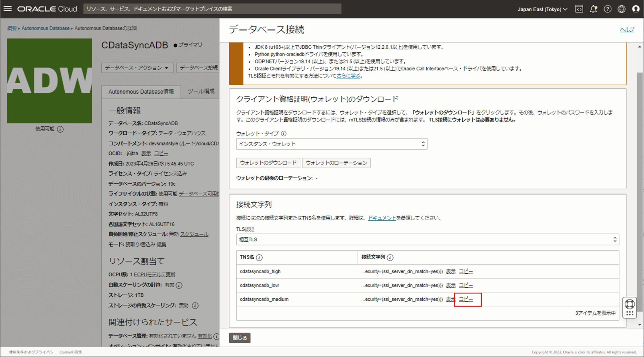Open the help question mark menu
The image size is (644, 357).
pos(608,9)
